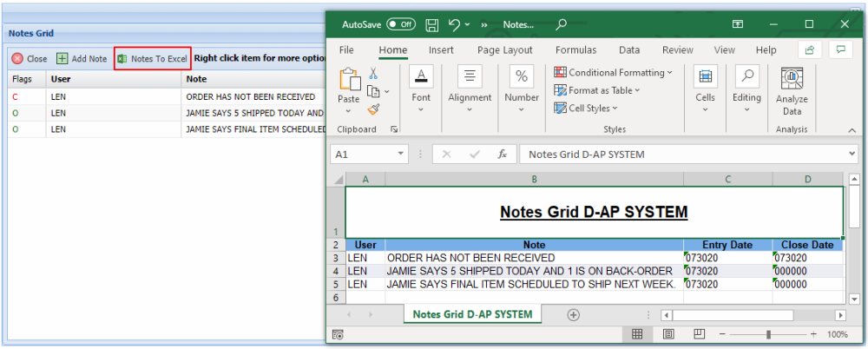This screenshot has height=349, width=868.
Task: Open the Clipboard dialog launcher
Action: [x=394, y=129]
